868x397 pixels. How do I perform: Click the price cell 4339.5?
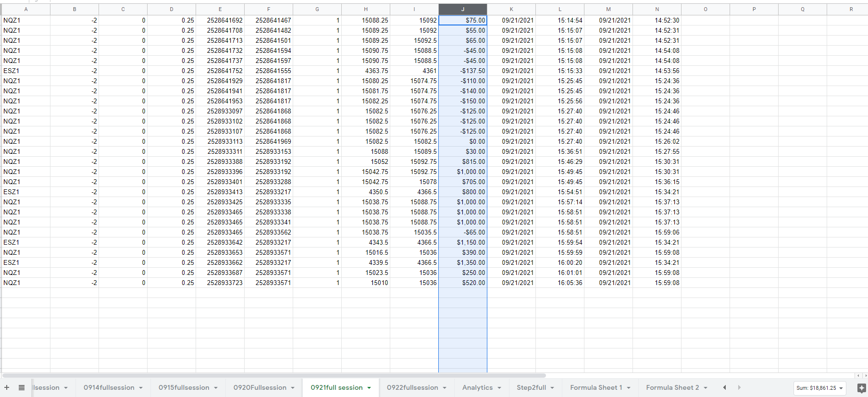(x=366, y=262)
